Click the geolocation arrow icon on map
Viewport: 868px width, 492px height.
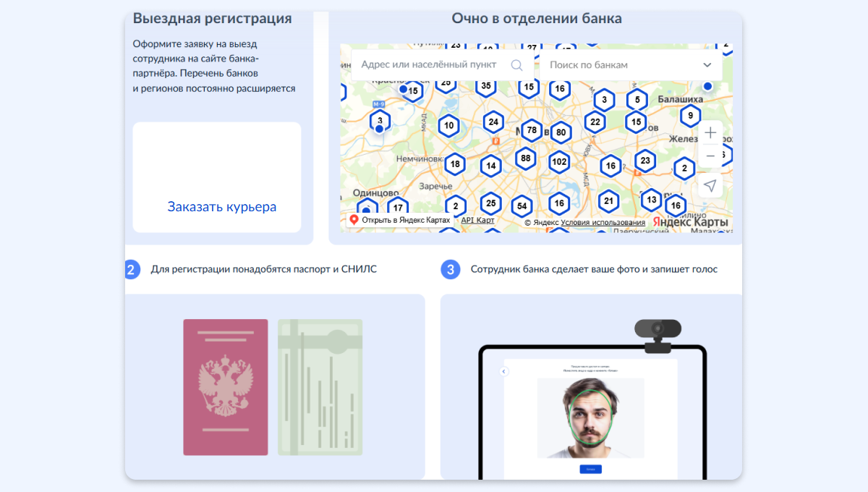[710, 186]
